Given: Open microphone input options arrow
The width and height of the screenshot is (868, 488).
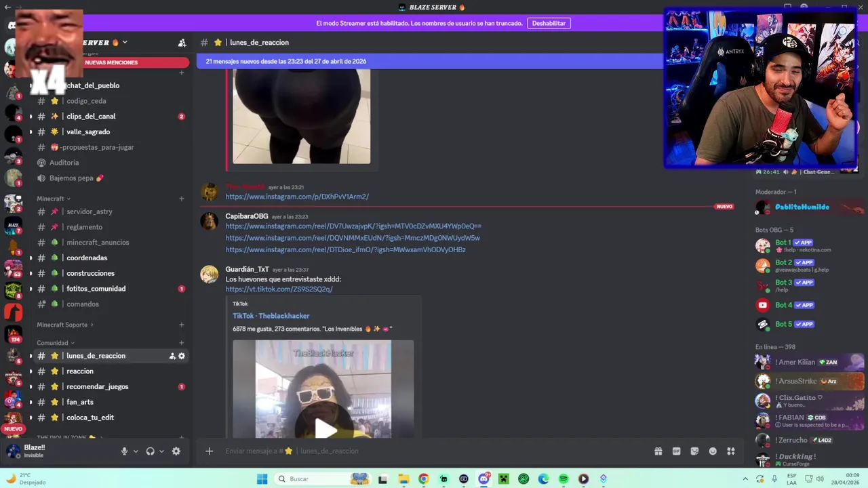Looking at the screenshot, I should (x=136, y=451).
